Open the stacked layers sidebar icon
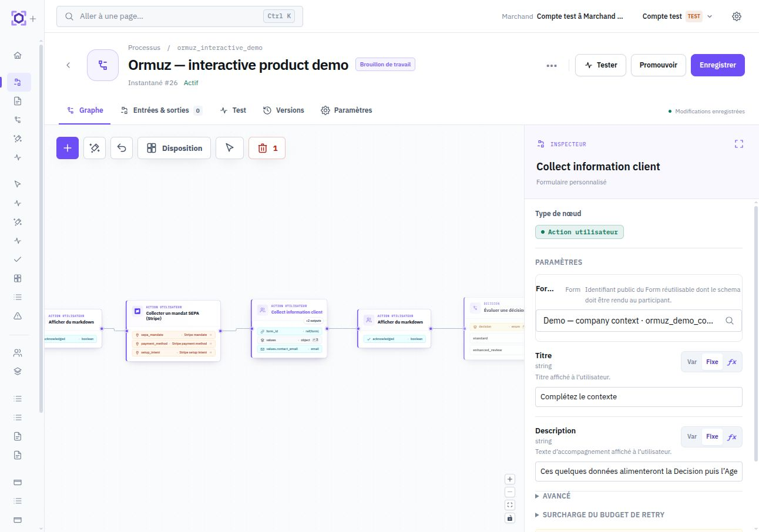 [18, 371]
